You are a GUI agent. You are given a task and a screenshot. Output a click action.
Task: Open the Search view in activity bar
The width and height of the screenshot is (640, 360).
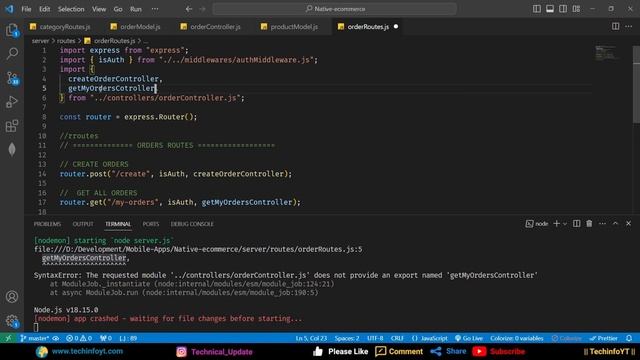12,53
